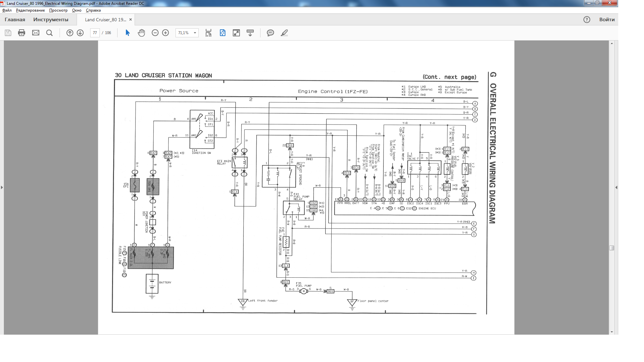Expand the left navigation pane arrow

click(2, 187)
